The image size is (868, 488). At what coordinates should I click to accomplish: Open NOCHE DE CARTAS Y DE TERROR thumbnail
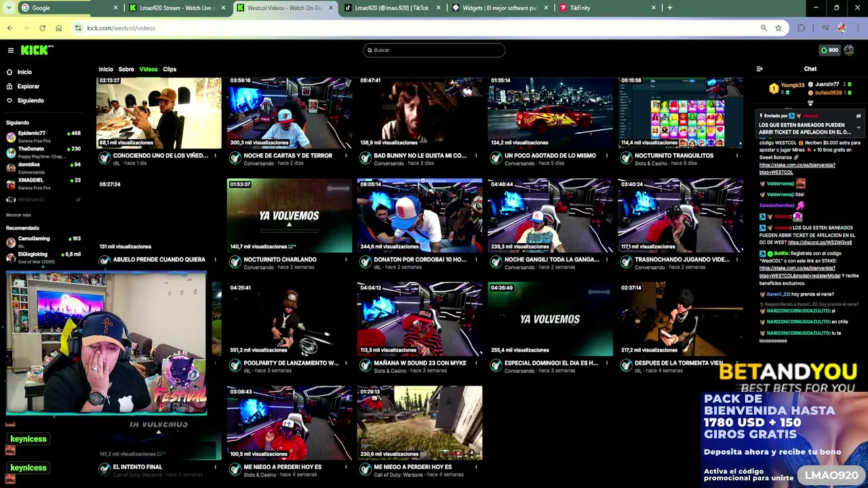290,113
